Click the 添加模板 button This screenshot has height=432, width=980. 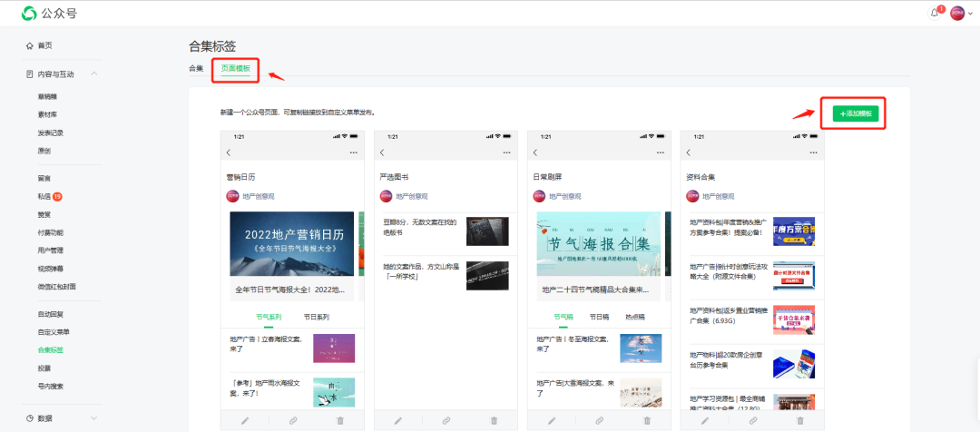[855, 113]
